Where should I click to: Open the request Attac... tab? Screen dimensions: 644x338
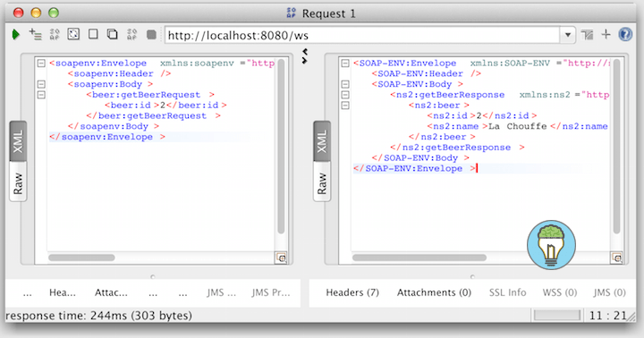coord(111,292)
